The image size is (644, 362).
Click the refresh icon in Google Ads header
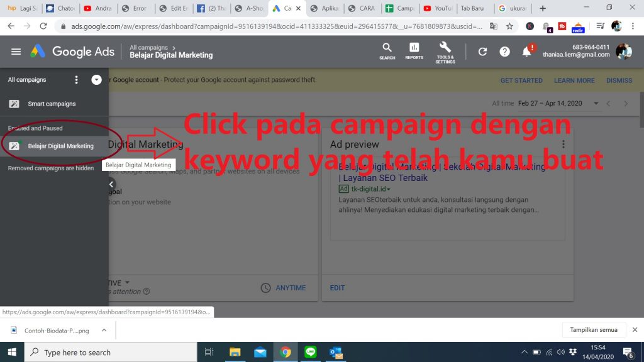tap(482, 52)
